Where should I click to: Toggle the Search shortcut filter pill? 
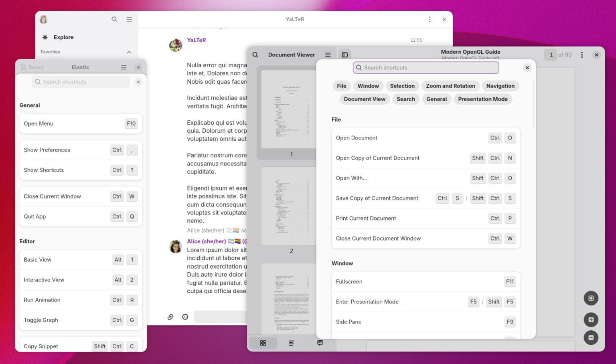[405, 99]
